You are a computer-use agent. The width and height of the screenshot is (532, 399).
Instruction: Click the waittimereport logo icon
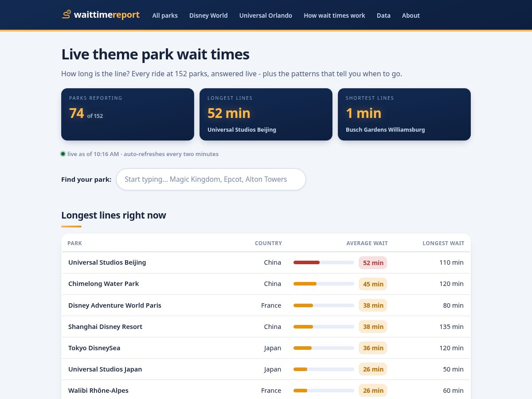point(66,15)
